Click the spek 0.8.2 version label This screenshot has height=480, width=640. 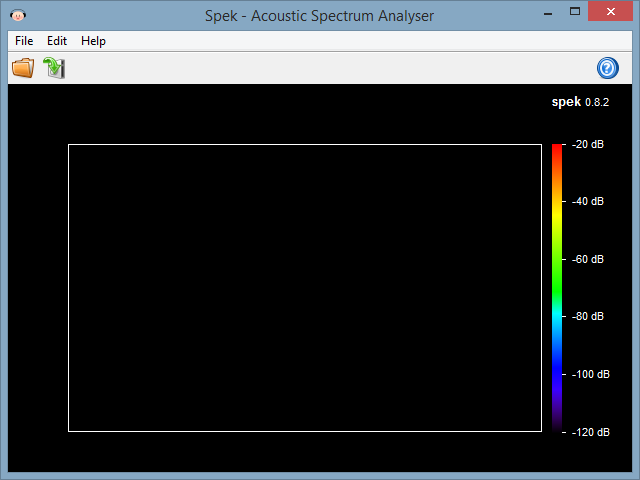point(580,102)
